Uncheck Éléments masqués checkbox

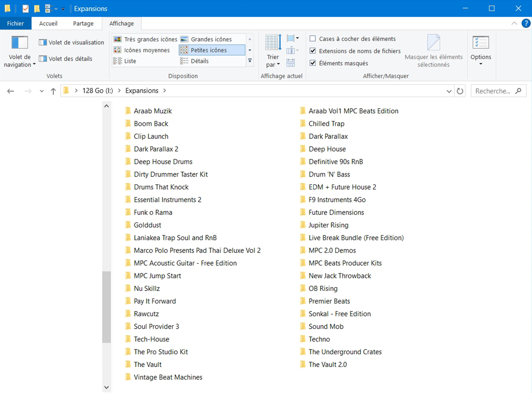pyautogui.click(x=313, y=63)
